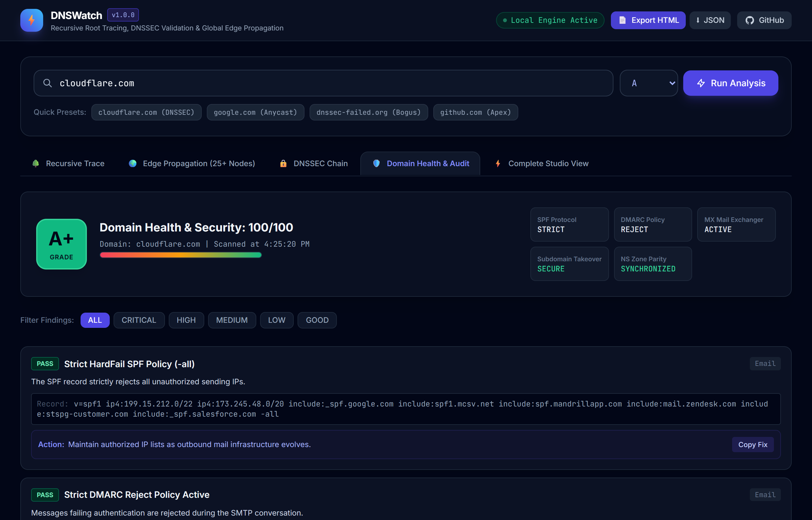812x520 pixels.
Task: Open the GitHub link button
Action: pyautogui.click(x=764, y=20)
